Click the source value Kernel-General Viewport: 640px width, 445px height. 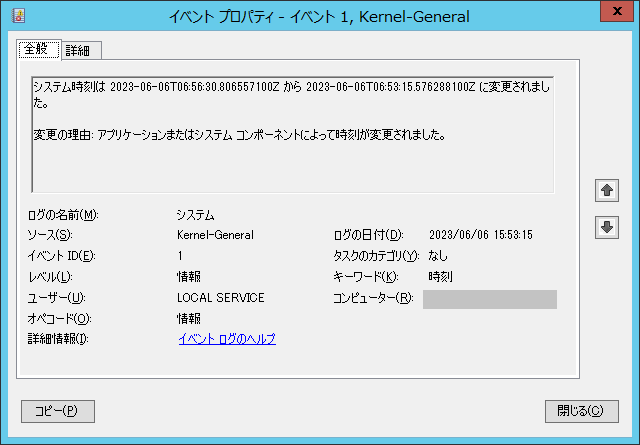click(216, 235)
